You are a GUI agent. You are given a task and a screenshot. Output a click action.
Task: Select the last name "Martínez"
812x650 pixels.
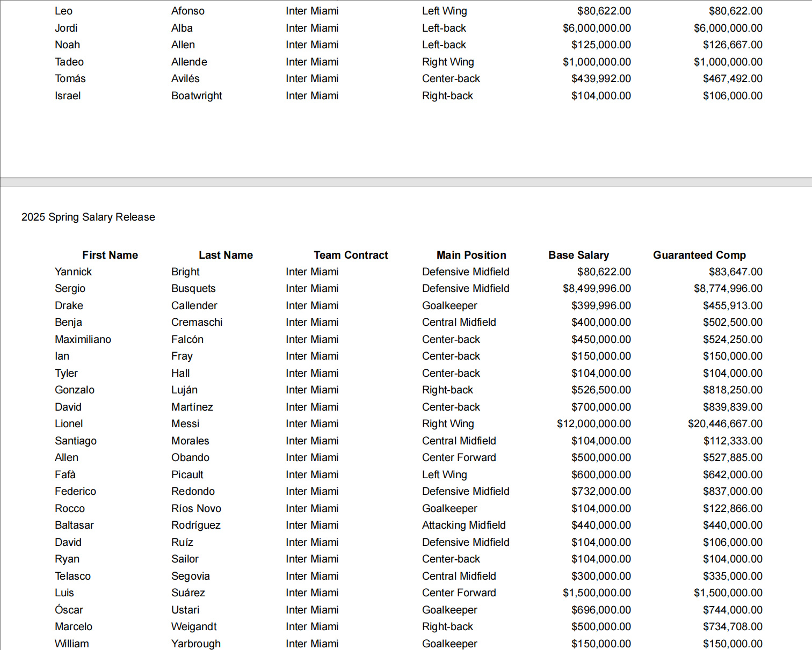click(x=192, y=407)
